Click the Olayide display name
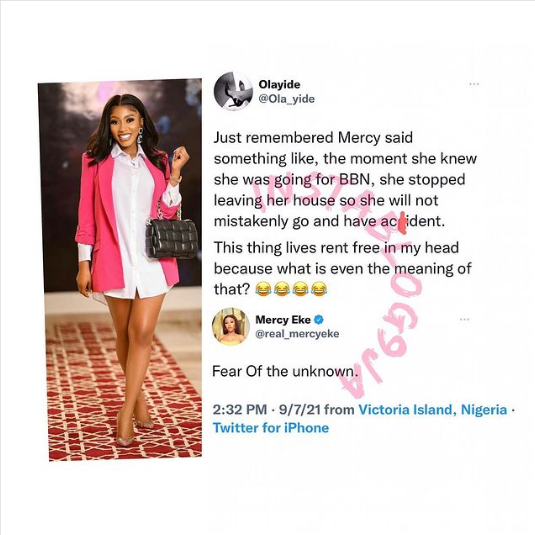Screen dimensions: 535x535 coord(279,84)
